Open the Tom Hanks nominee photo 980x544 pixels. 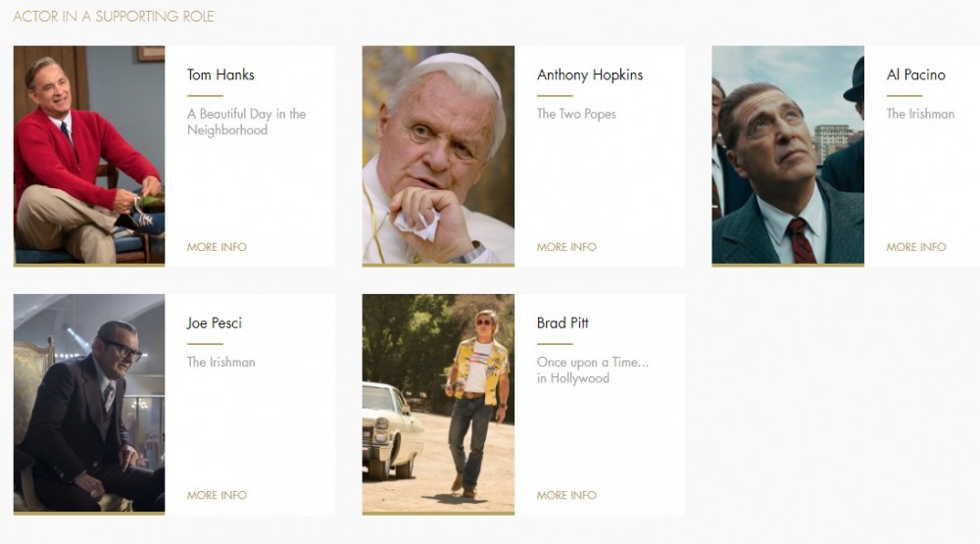click(x=89, y=155)
